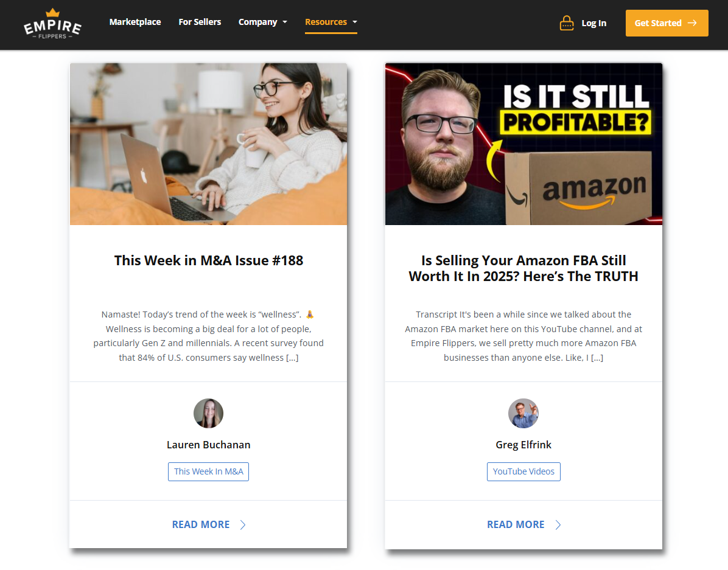Image resolution: width=728 pixels, height=570 pixels.
Task: Click the Log In link
Action: [594, 23]
